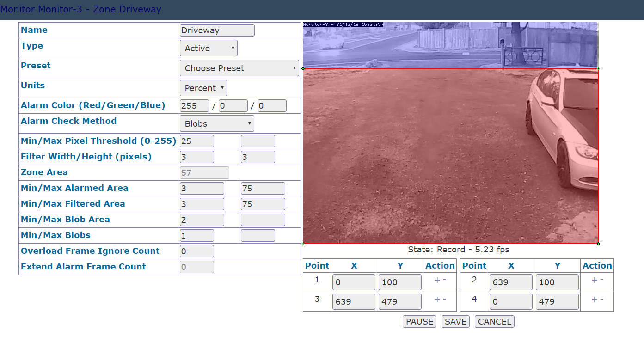The image size is (644, 343).
Task: Delete Point 3 via its minus icon
Action: [443, 300]
